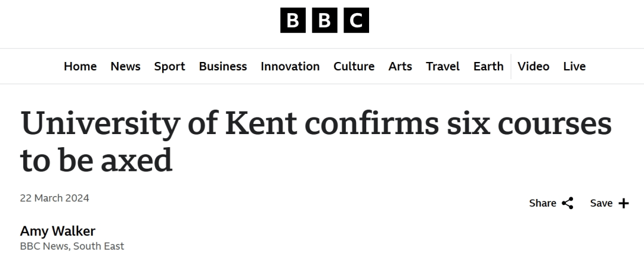Switch to the Live section
Screen dimensions: 644x261
tap(574, 66)
